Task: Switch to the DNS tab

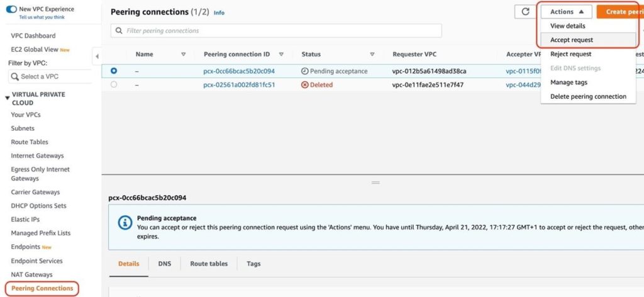Action: pos(165,264)
